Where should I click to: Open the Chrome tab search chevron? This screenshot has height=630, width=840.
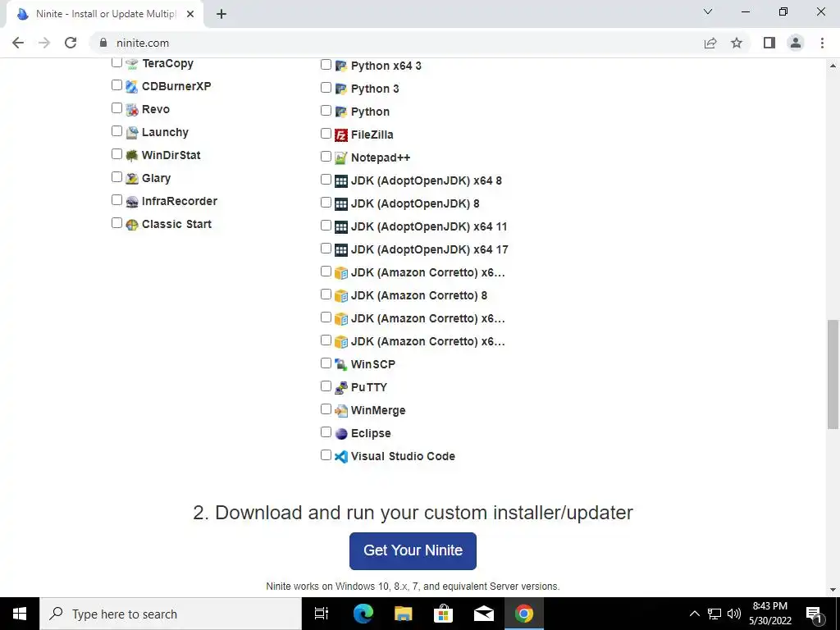708,11
